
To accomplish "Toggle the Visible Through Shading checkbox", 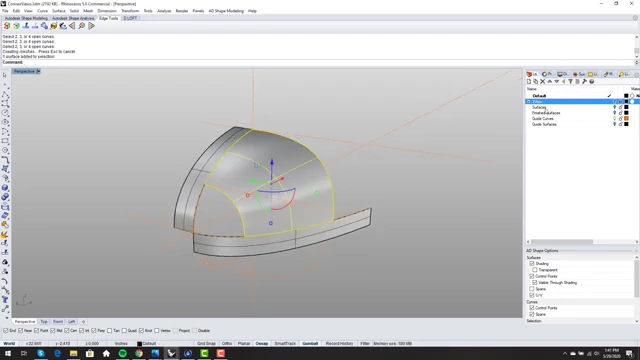I will tap(535, 282).
